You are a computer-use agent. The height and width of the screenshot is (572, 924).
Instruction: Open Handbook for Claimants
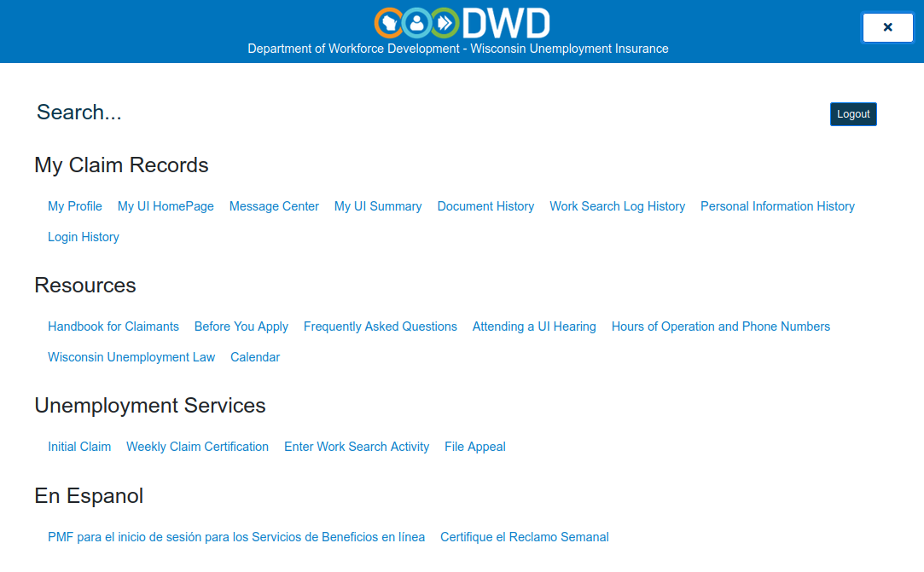coord(113,326)
